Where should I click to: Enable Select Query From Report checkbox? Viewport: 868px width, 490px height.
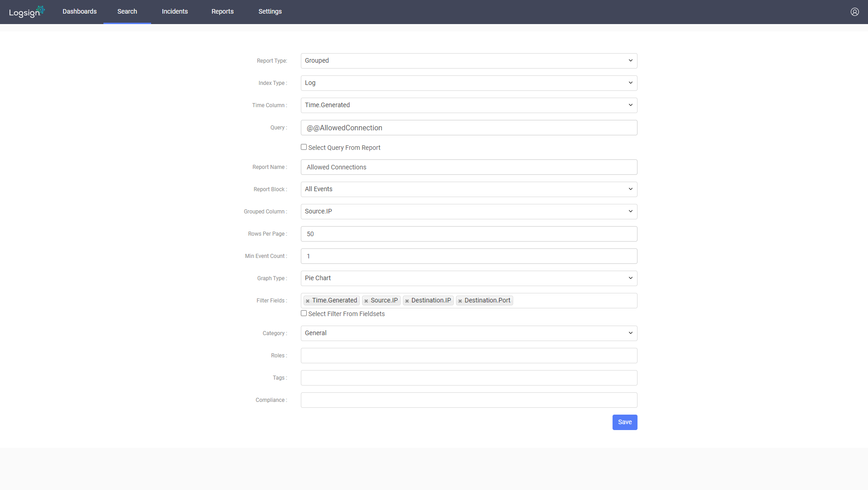click(304, 147)
